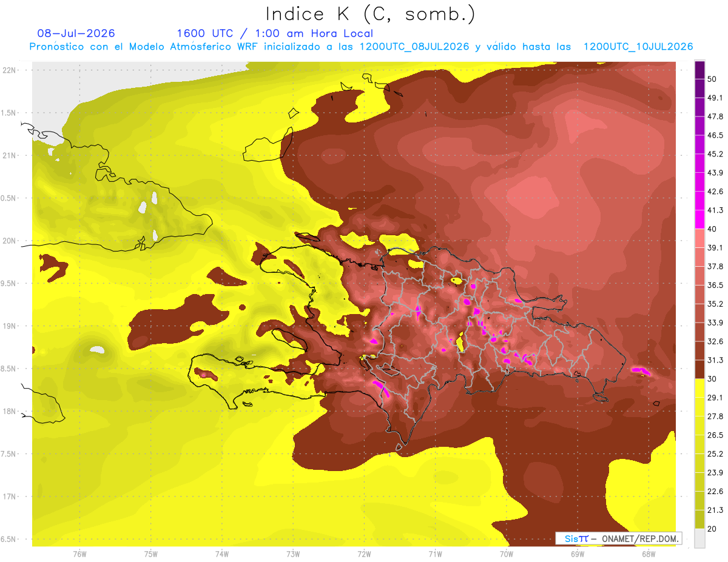
Task: Pick the dark brown swatch between 30 and 31.3
Action: (x=699, y=369)
